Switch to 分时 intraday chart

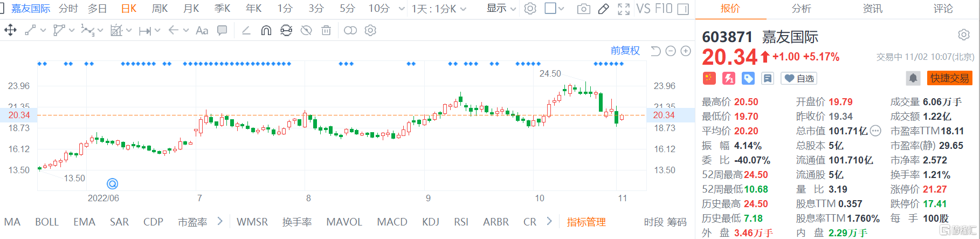68,9
